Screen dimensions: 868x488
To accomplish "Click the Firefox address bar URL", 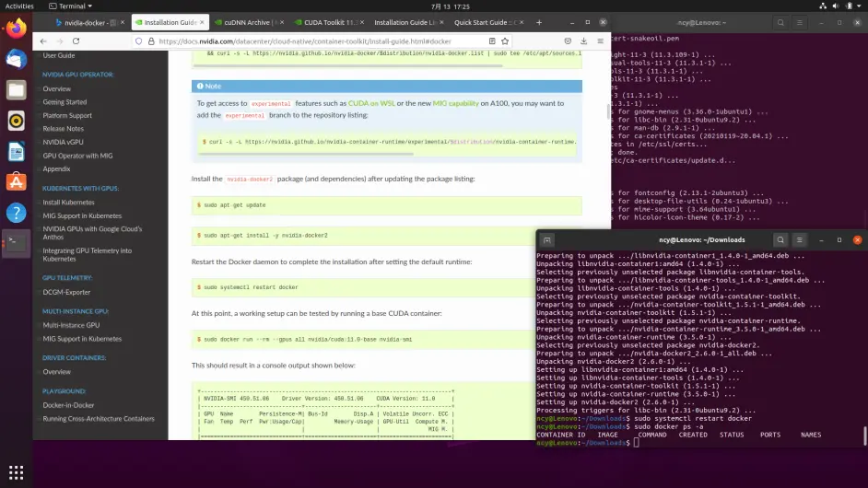I will (x=304, y=41).
